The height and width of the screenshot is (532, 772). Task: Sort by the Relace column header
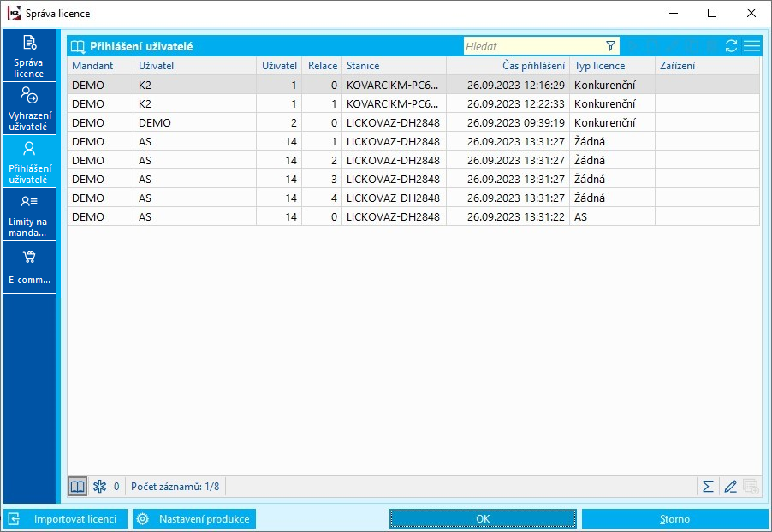pos(323,66)
